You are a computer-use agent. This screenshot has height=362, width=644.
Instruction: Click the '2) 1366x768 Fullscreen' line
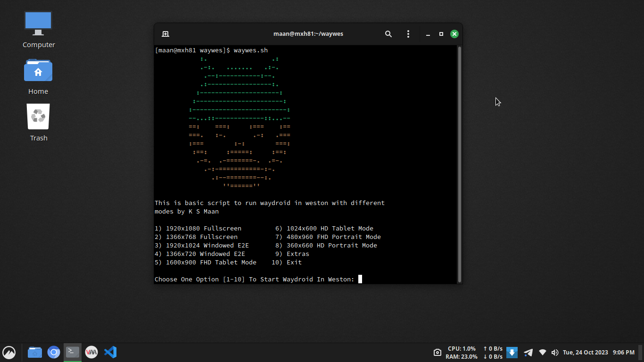click(x=196, y=237)
